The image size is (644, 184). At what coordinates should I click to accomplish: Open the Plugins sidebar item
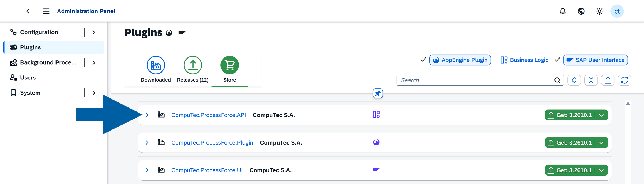(54, 47)
